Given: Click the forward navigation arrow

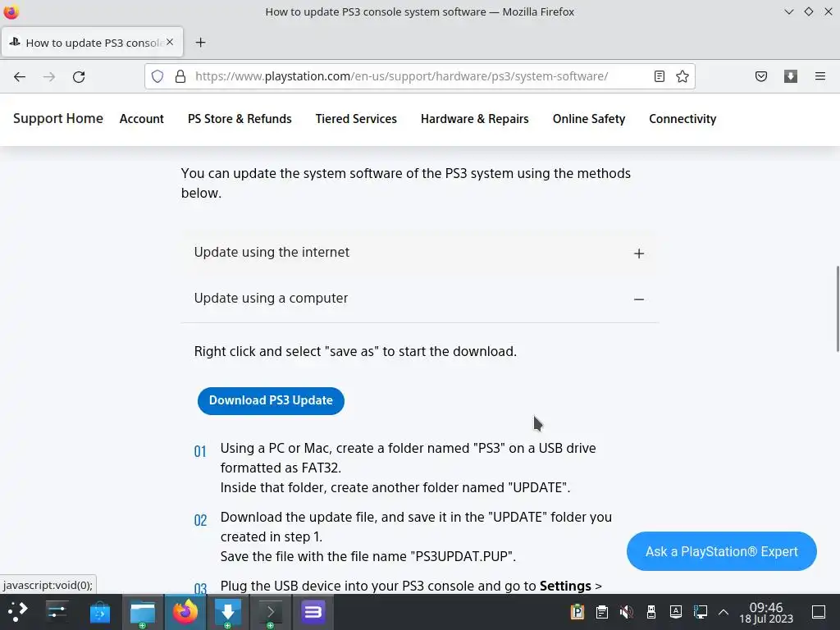Looking at the screenshot, I should coord(49,76).
